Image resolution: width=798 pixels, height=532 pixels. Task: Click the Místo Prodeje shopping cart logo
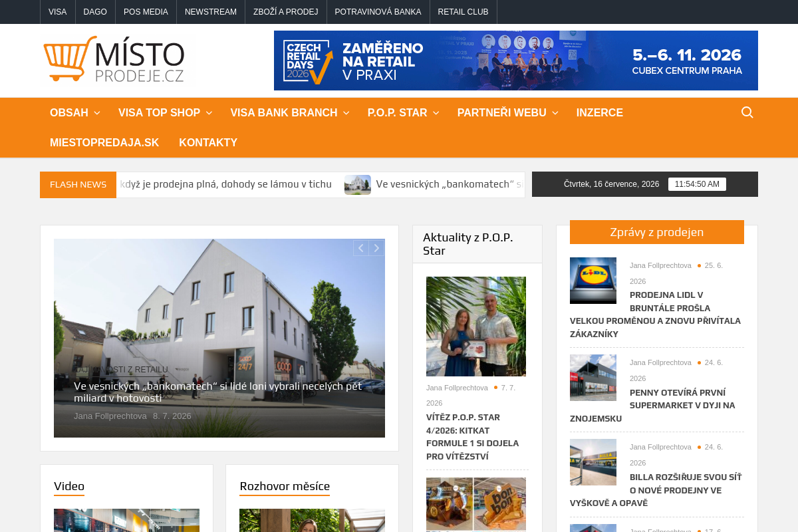click(x=114, y=59)
